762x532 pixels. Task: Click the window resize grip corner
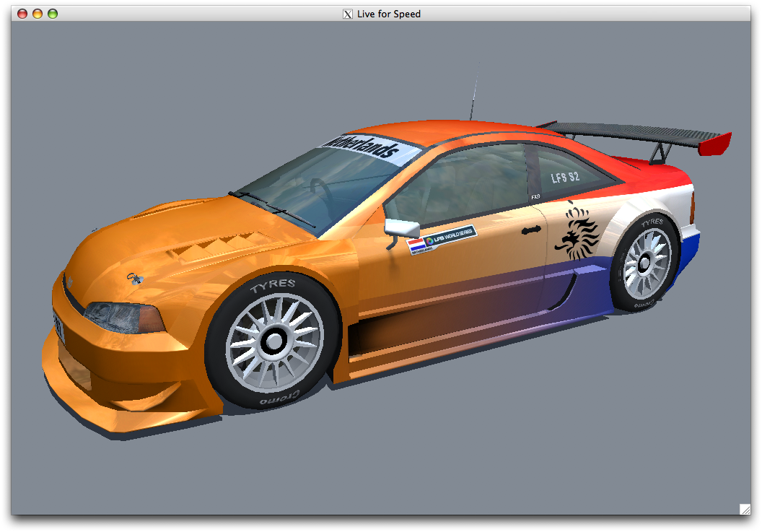tap(745, 509)
